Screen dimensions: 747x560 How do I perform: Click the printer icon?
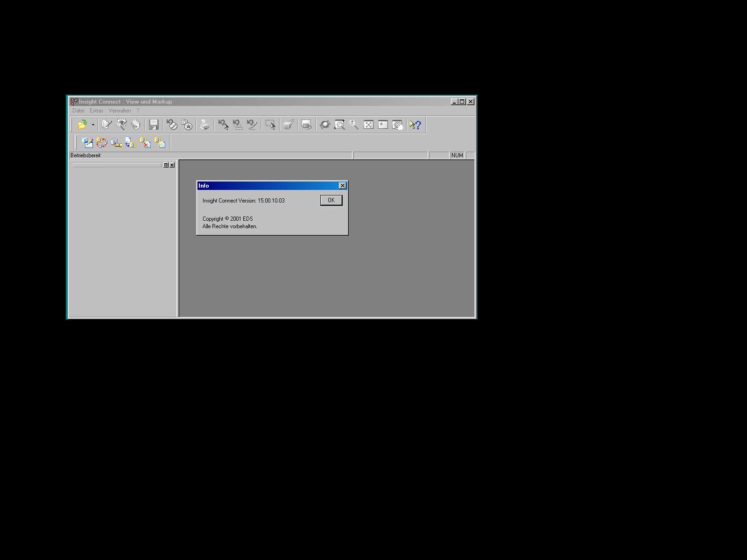tap(204, 125)
